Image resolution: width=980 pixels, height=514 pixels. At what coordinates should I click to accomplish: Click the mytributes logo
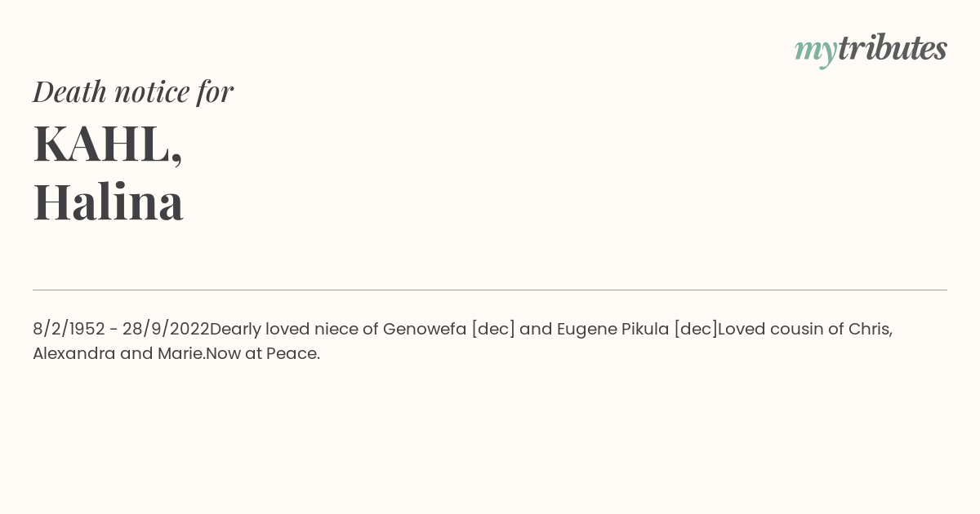click(871, 49)
